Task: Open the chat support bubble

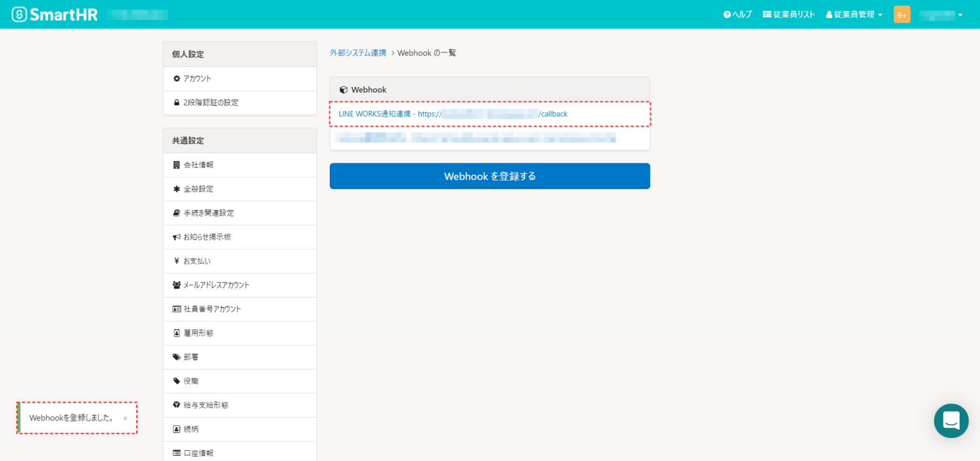Action: tap(951, 421)
